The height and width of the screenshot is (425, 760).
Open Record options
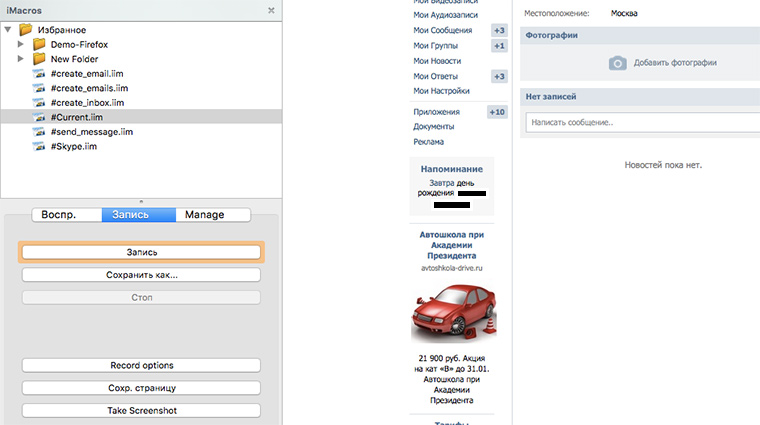point(142,365)
